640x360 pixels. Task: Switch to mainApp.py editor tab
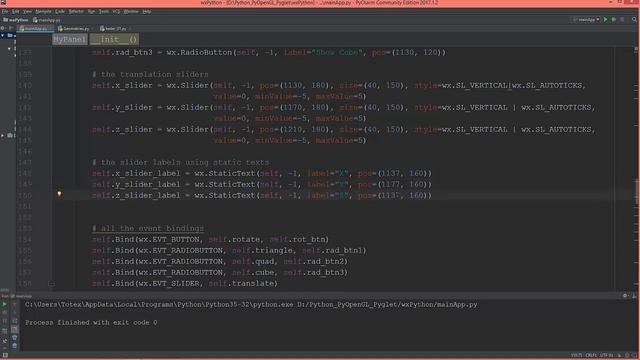(36, 29)
